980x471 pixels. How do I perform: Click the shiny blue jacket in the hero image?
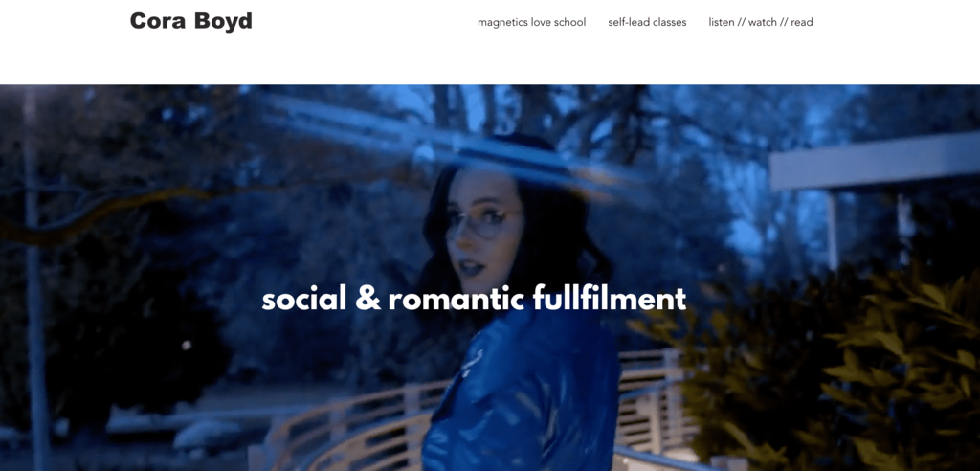click(x=522, y=394)
